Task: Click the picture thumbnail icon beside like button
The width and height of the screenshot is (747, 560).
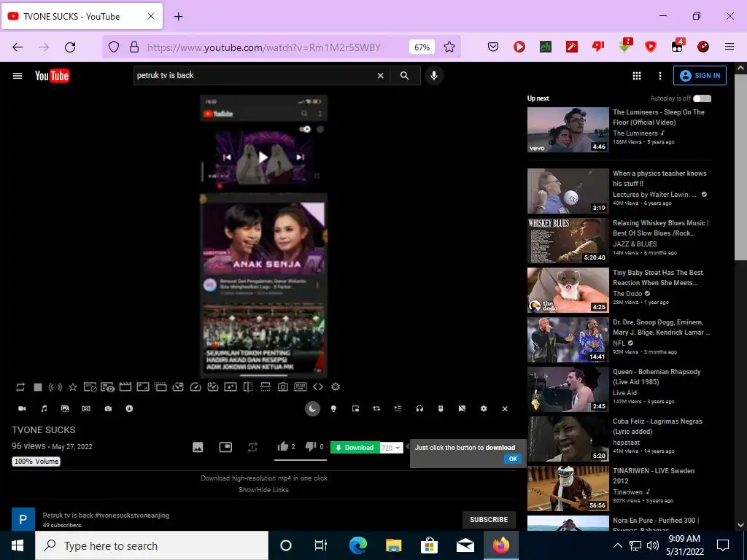Action: (x=198, y=447)
